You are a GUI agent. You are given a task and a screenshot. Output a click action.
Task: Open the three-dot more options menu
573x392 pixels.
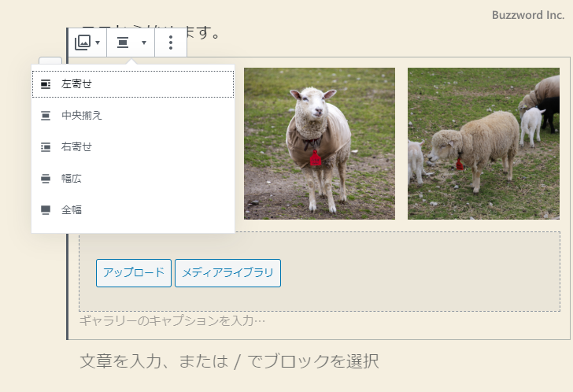[x=171, y=43]
